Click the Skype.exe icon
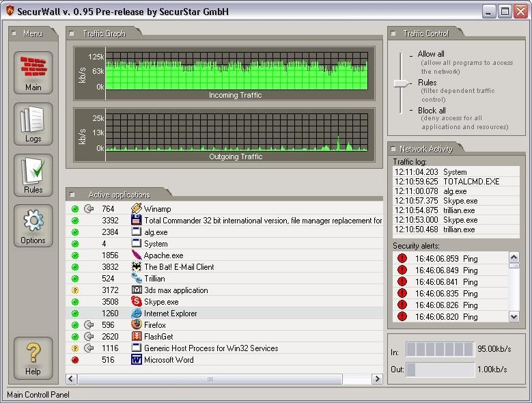 click(137, 301)
